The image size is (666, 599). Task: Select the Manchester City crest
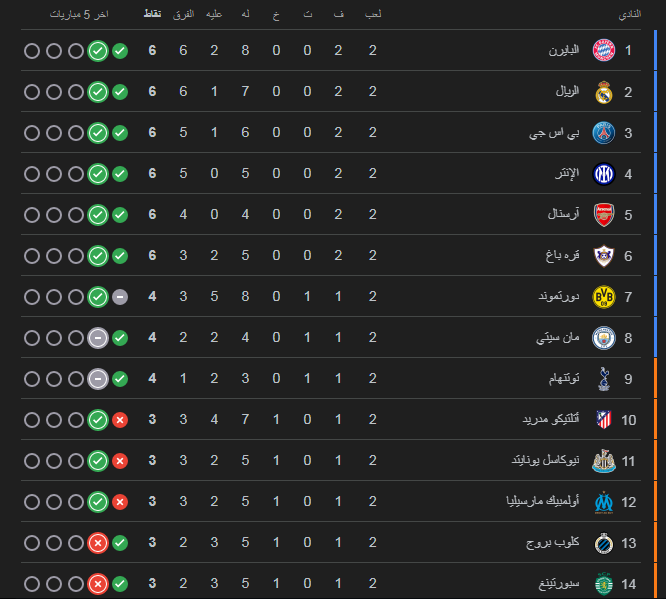click(603, 338)
